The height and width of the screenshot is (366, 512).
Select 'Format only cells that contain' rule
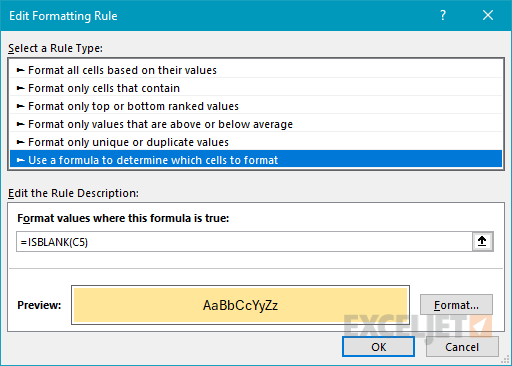pos(256,88)
